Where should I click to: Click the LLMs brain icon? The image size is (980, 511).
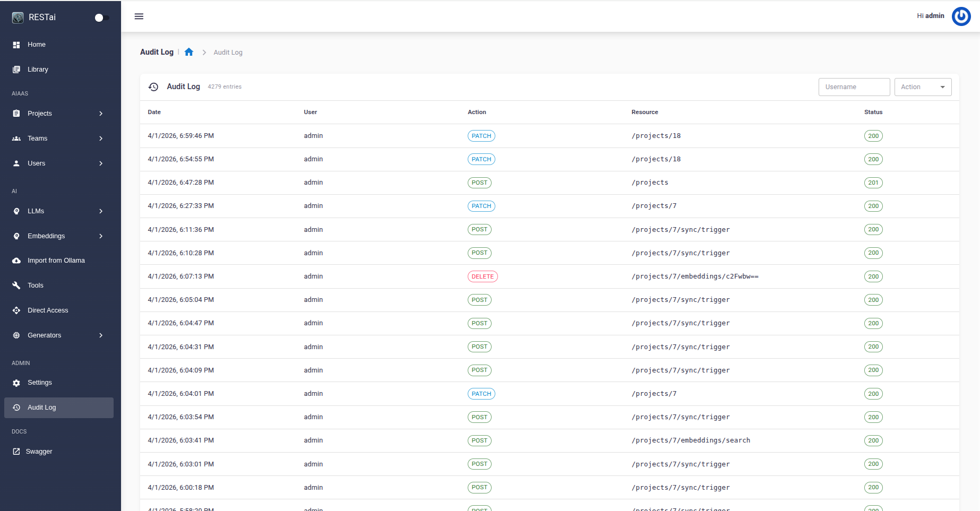16,211
